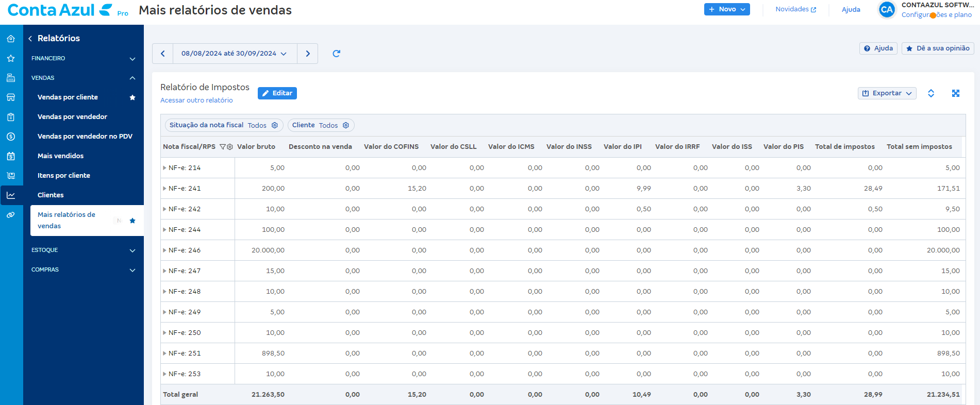The image size is (980, 405).
Task: Open the calendar dollar icon in sidebar
Action: 11,156
